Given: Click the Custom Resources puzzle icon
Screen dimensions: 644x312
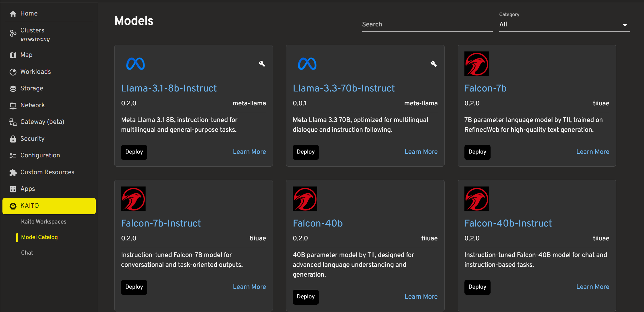Looking at the screenshot, I should (13, 172).
